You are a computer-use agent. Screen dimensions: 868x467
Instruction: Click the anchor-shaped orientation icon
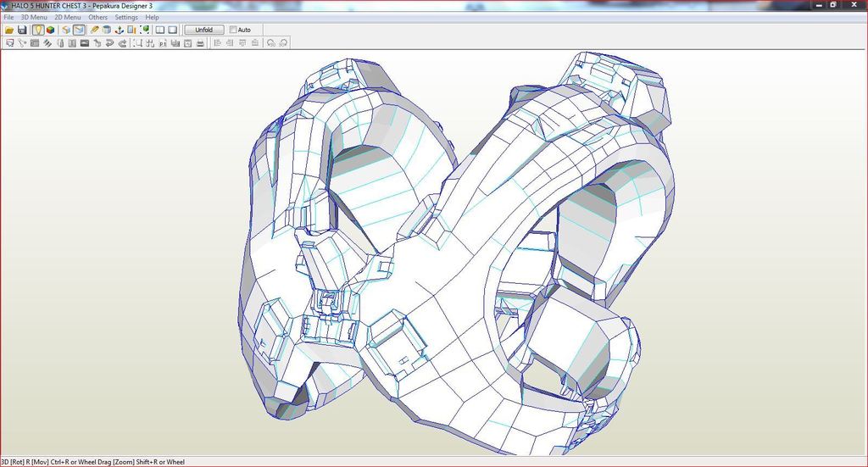[x=119, y=30]
